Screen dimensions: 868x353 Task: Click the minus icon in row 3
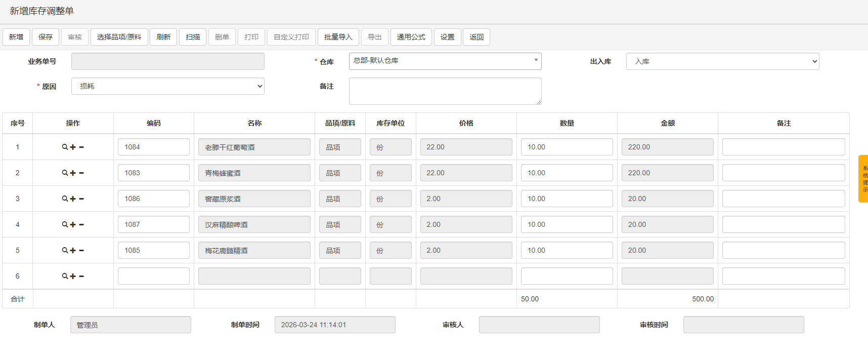[x=81, y=199]
